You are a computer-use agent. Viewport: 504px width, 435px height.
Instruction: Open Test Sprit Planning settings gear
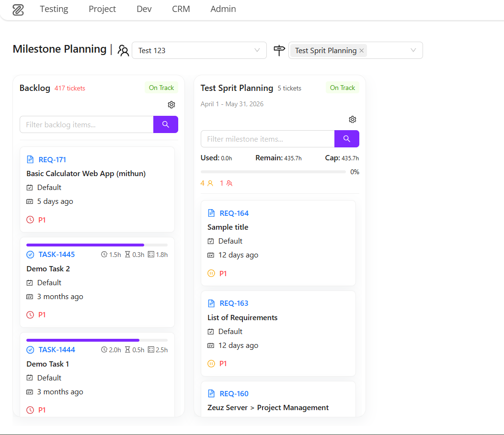point(352,120)
